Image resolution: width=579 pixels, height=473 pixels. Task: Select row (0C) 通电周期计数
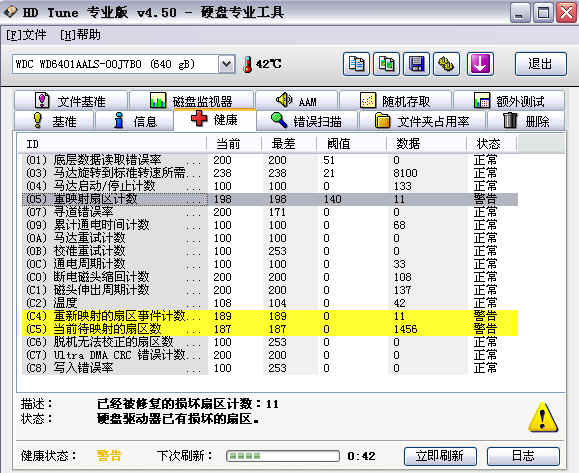[270, 264]
